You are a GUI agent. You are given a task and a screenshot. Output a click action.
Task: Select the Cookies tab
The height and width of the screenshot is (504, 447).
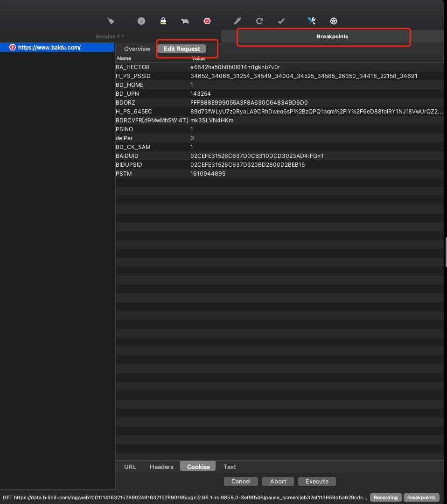198,467
